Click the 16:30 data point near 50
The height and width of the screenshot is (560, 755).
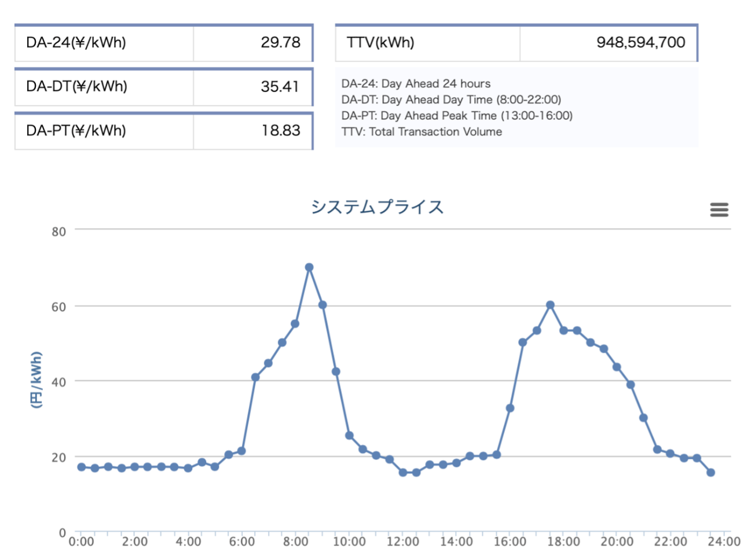523,342
